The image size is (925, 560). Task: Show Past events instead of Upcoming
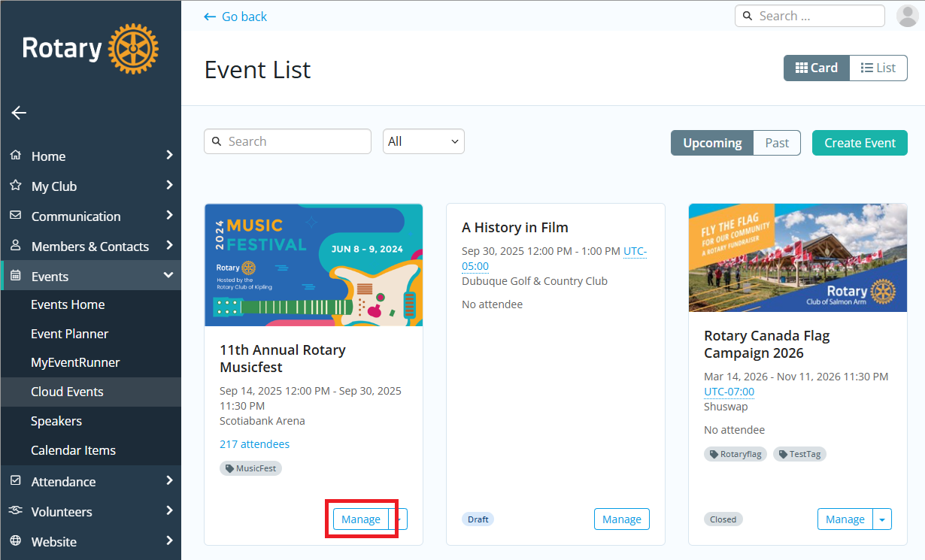777,143
